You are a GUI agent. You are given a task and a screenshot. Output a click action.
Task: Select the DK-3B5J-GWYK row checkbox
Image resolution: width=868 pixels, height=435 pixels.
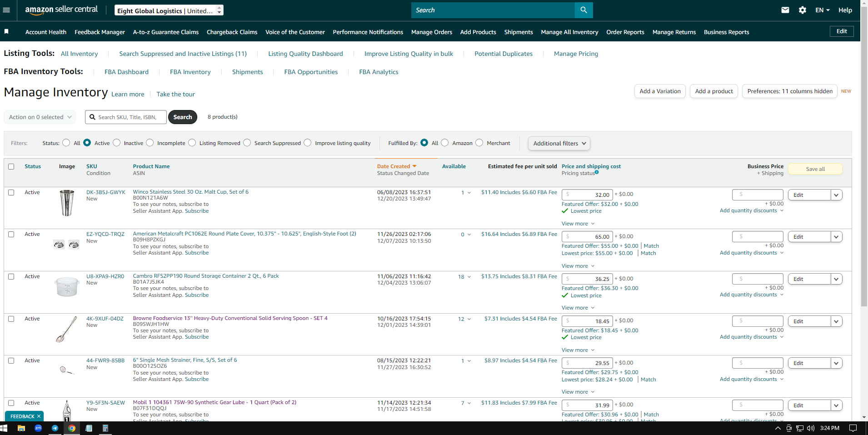11,192
